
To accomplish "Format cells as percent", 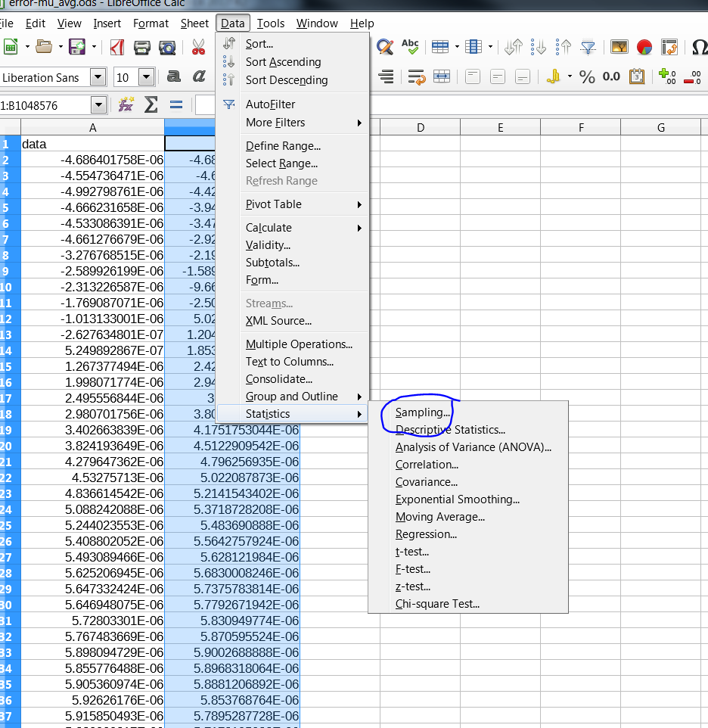I will point(587,76).
